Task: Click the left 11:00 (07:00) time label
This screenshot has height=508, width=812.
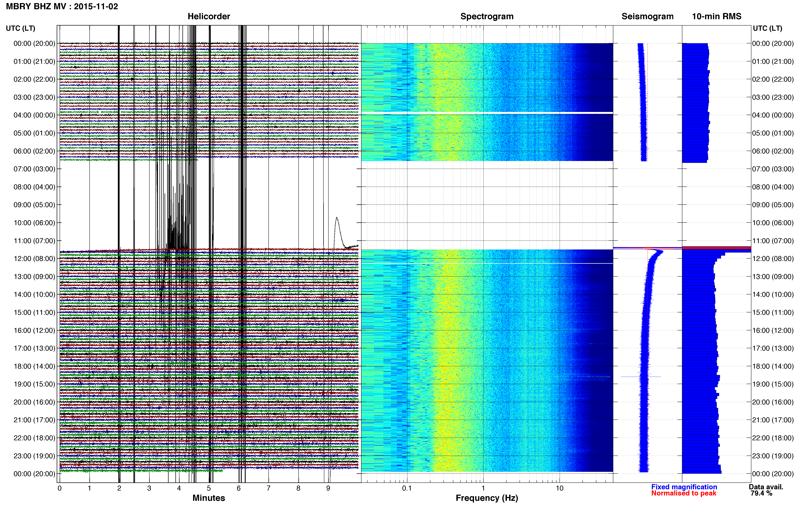Action: click(x=34, y=241)
